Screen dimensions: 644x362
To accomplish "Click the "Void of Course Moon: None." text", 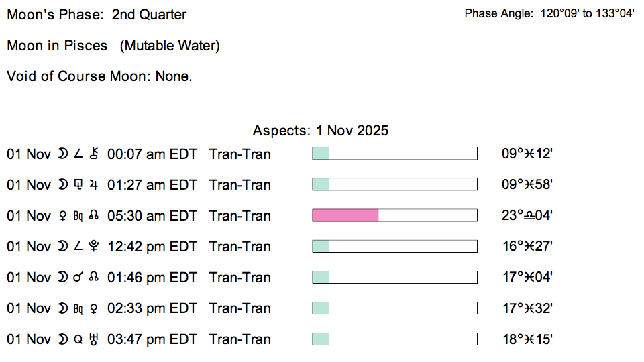I will point(99,76).
